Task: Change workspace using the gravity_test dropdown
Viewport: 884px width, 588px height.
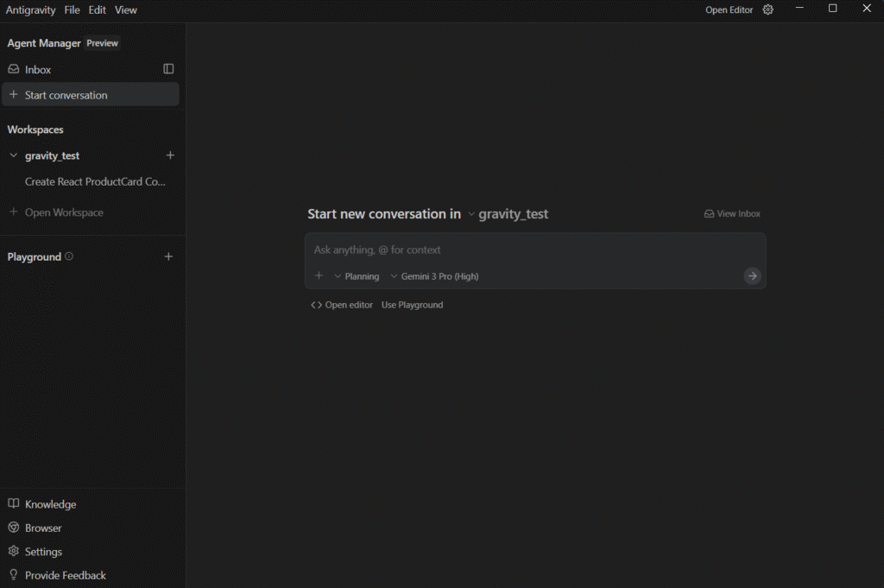Action: (508, 214)
